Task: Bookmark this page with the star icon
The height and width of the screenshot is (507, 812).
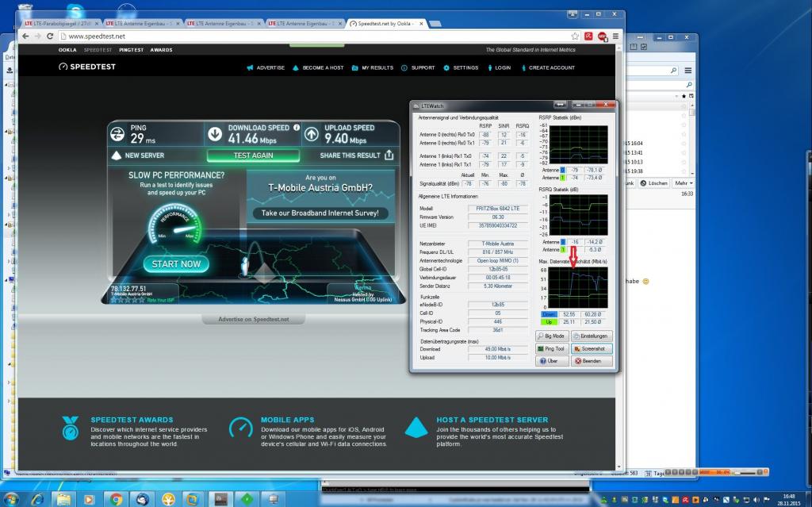Action: (575, 36)
